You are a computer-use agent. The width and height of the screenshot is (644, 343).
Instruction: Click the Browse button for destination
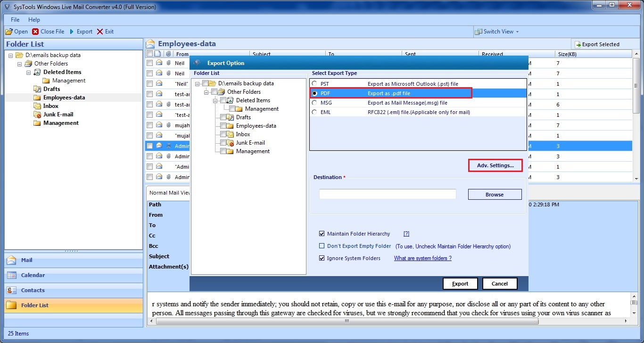tap(495, 195)
